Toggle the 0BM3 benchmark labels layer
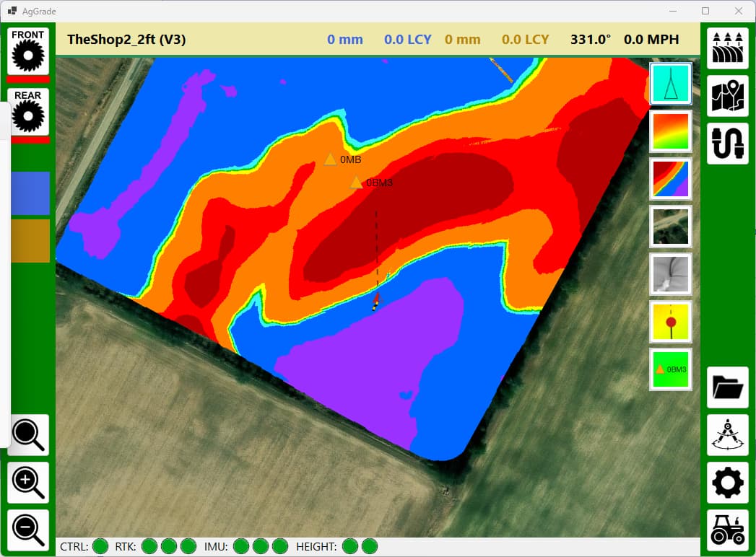Screen dimensions: 756x557 click(x=671, y=369)
